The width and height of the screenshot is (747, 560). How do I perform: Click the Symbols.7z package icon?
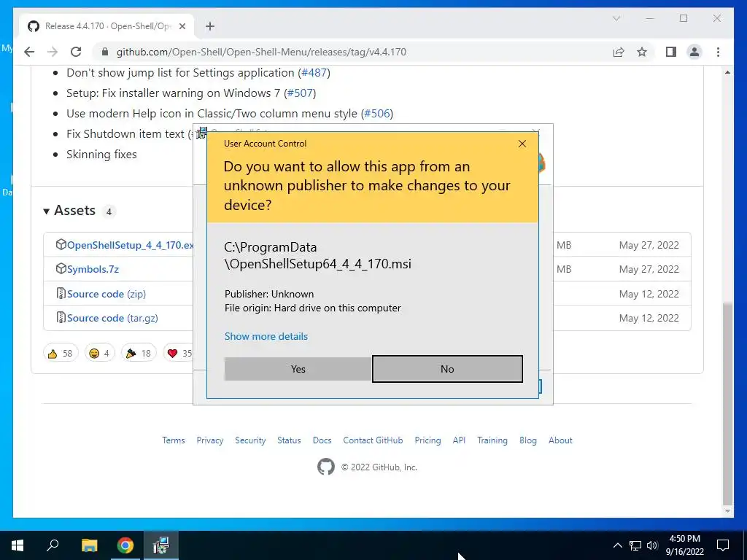pos(61,269)
